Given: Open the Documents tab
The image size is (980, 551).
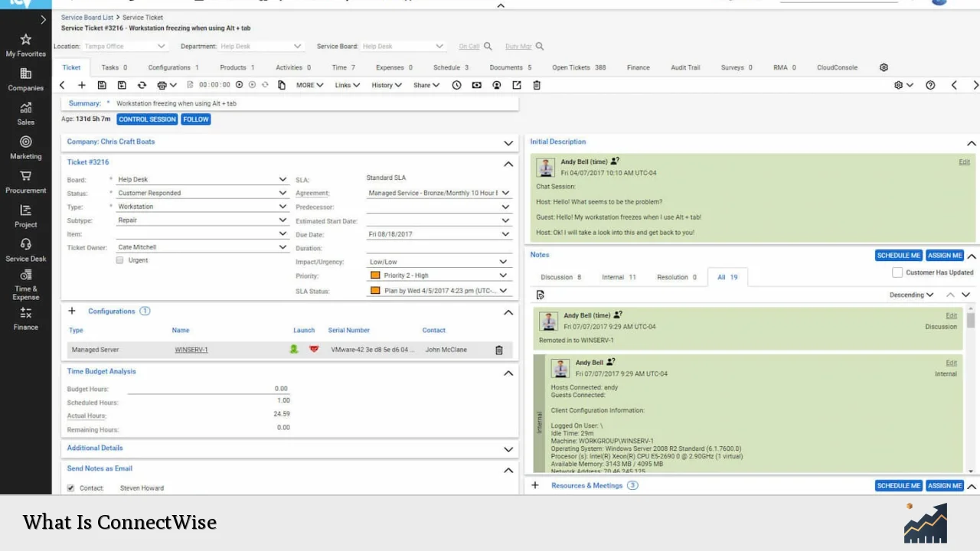Looking at the screenshot, I should click(510, 67).
